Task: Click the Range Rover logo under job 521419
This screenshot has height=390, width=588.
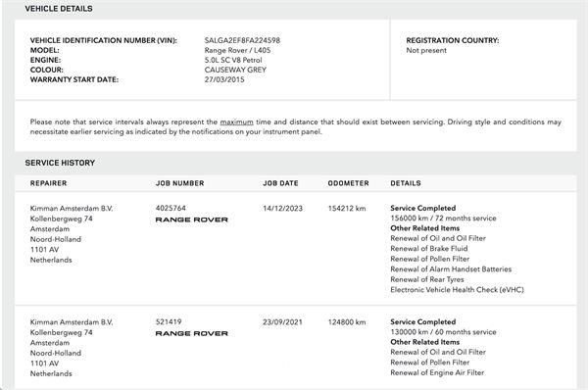Action: point(192,334)
